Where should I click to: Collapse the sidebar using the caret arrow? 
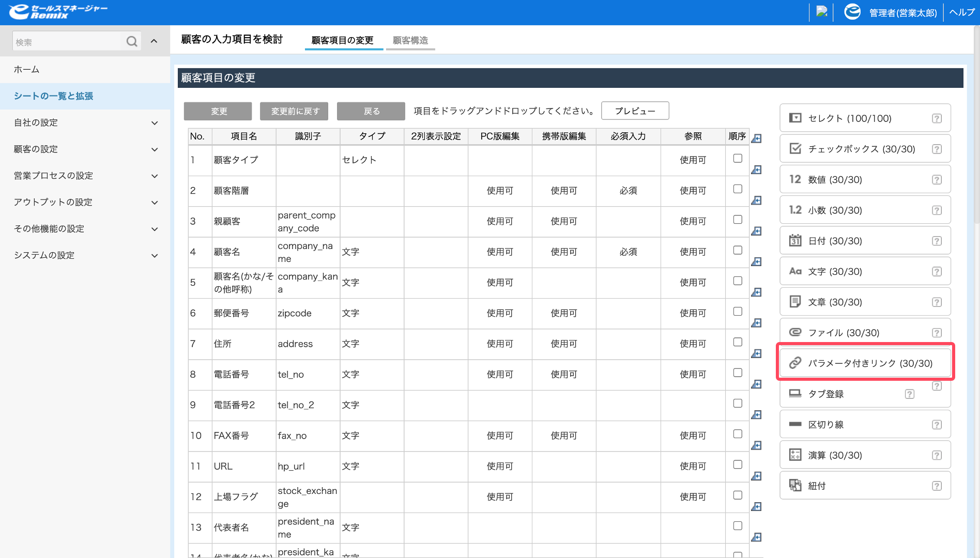point(154,41)
